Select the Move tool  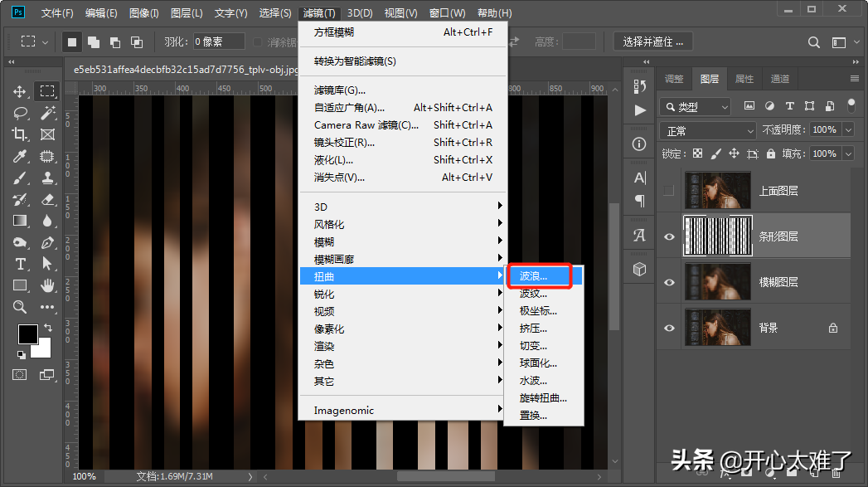pos(20,91)
